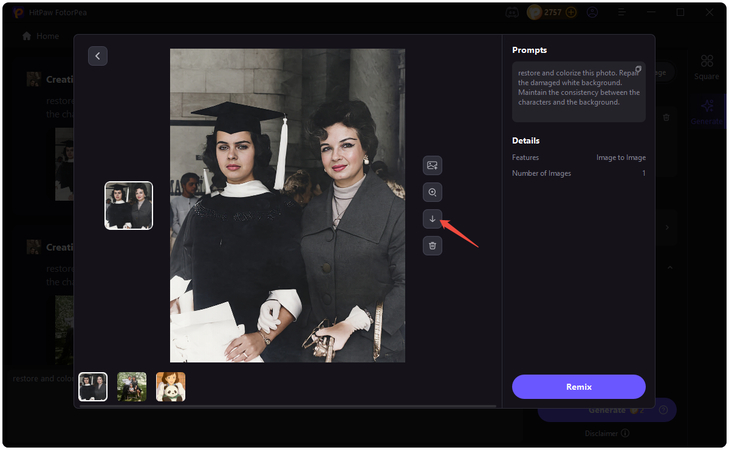
Task: Click the main colorized photo preview
Action: click(287, 205)
